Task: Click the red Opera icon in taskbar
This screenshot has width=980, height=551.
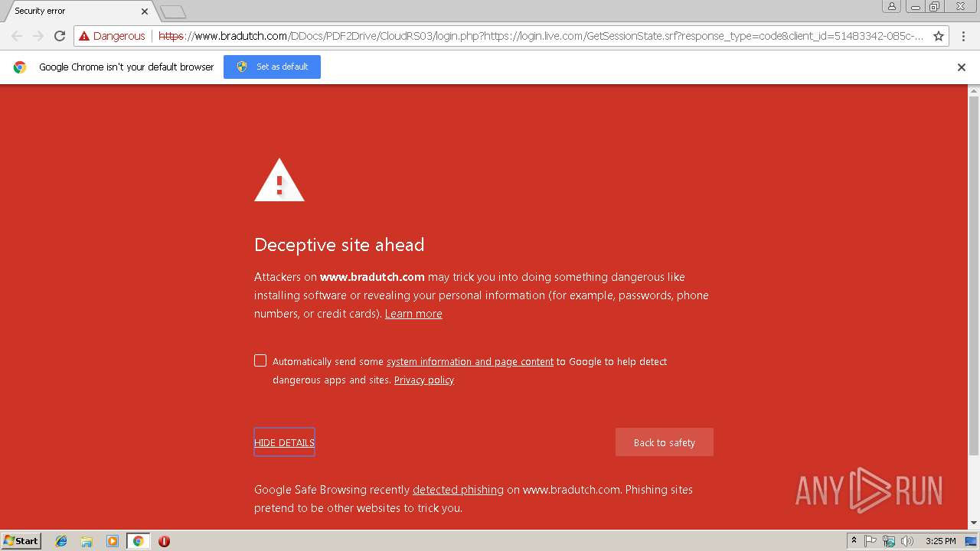Action: coord(164,541)
